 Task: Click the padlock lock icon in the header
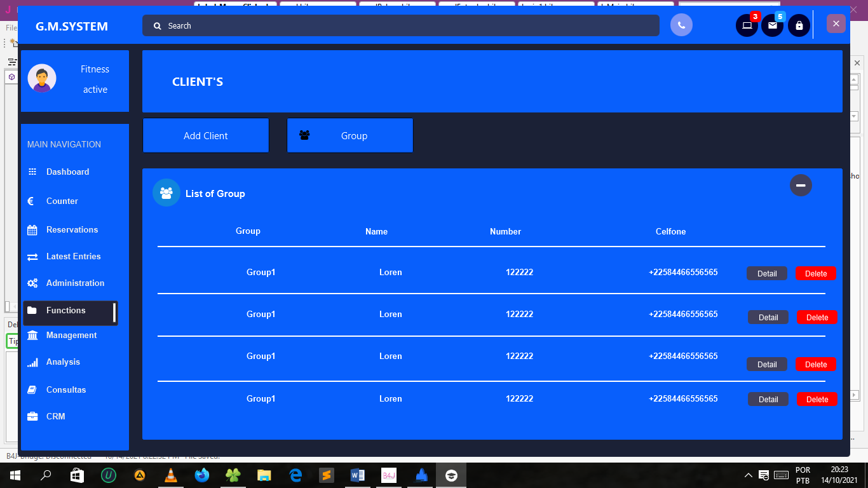click(799, 25)
